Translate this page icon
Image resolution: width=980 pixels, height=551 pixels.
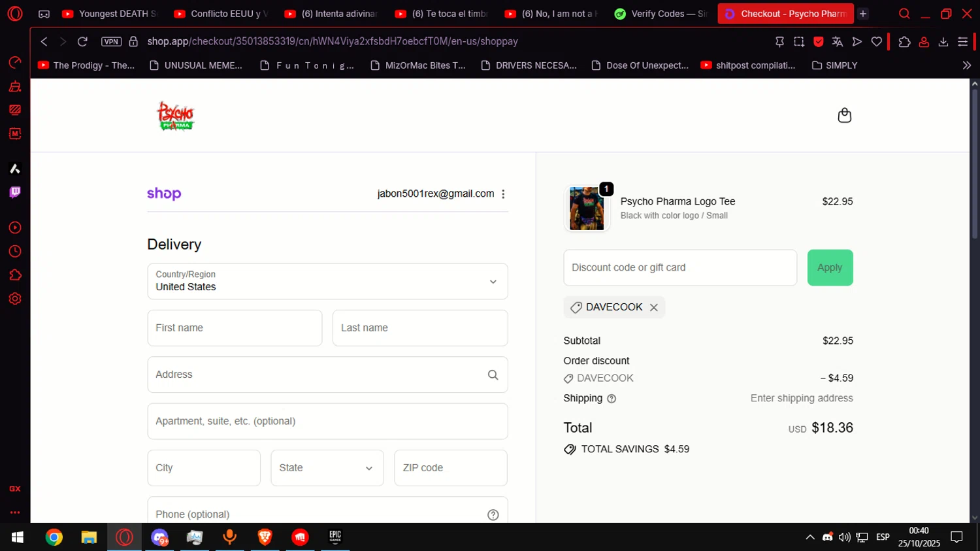click(838, 41)
